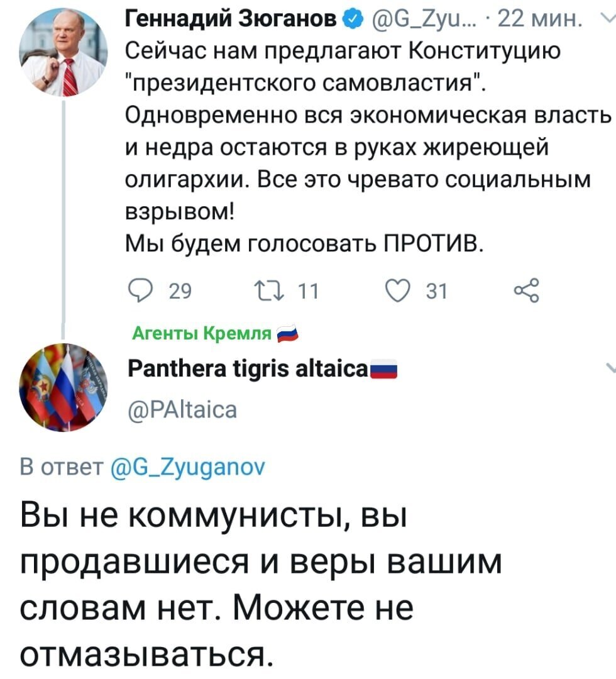This screenshot has height=679, width=616.
Task: Expand the chevron menu on Panthera's reply
Action: [x=610, y=368]
